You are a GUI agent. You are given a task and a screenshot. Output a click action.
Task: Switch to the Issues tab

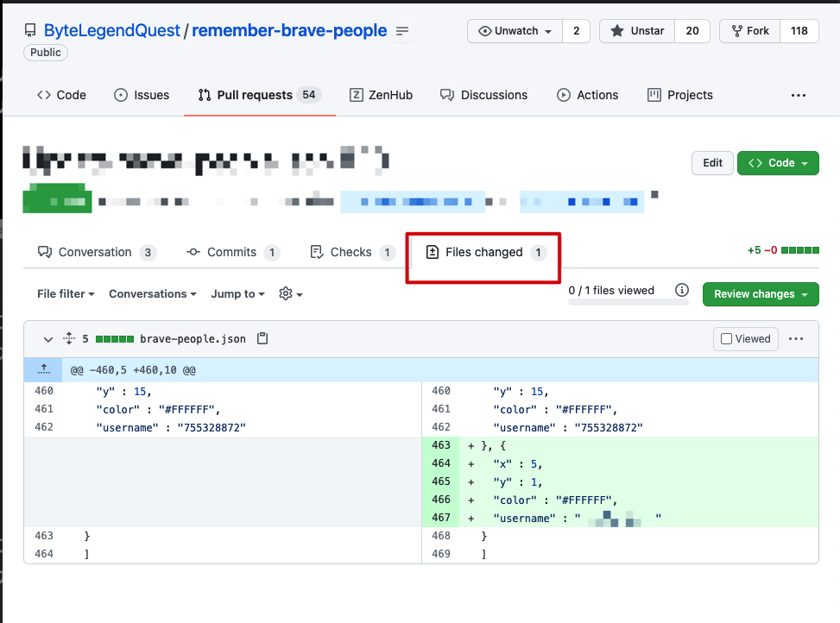tap(142, 95)
